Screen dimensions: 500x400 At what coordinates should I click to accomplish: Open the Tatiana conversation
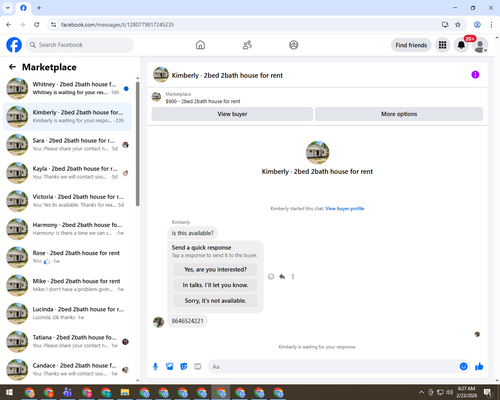click(67, 342)
